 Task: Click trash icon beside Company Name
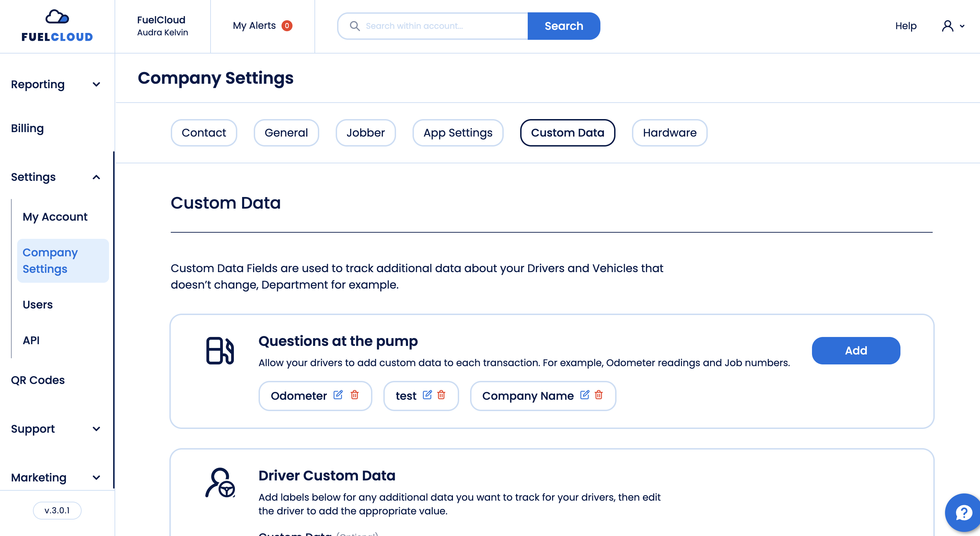[x=599, y=395]
